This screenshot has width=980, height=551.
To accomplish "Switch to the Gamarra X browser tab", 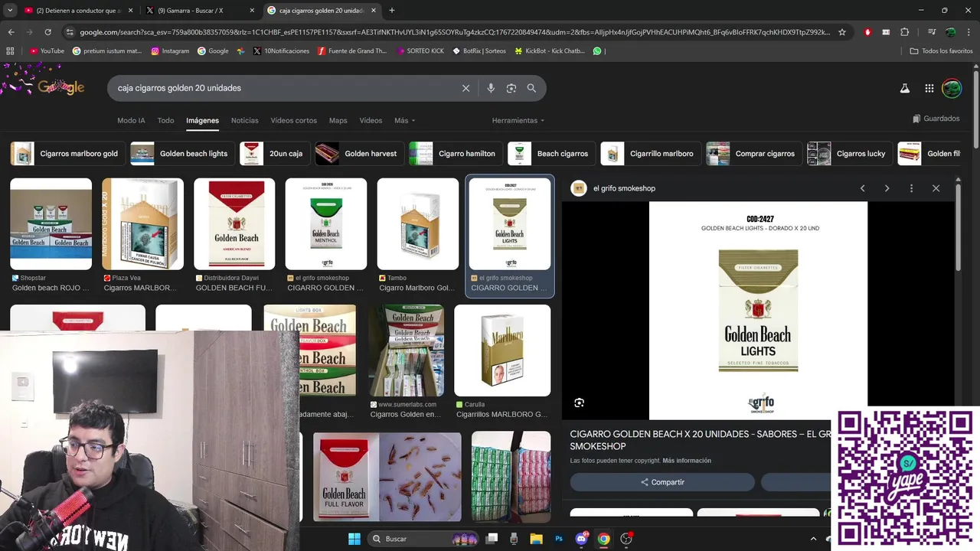I will [x=201, y=11].
